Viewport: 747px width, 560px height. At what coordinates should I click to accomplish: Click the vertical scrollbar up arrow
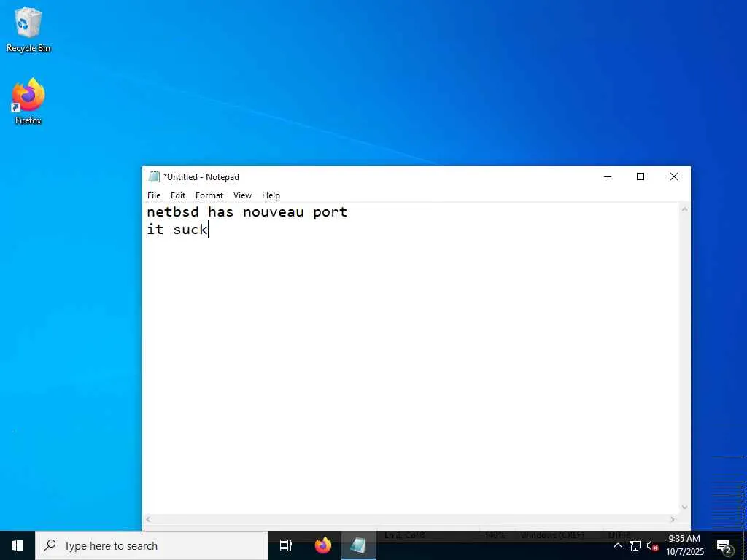point(684,209)
